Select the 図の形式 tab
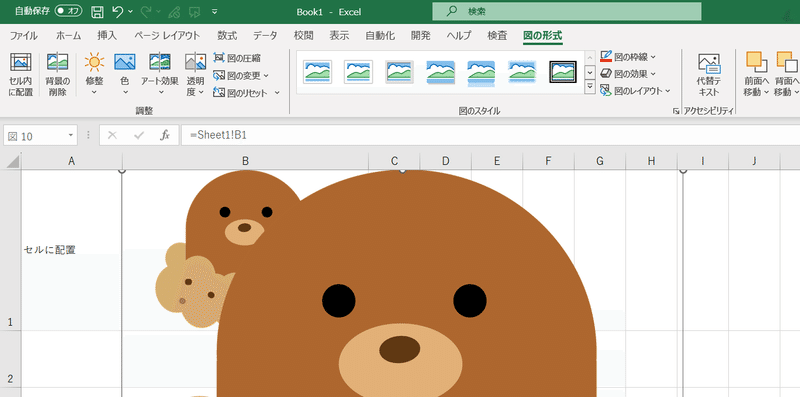 543,35
